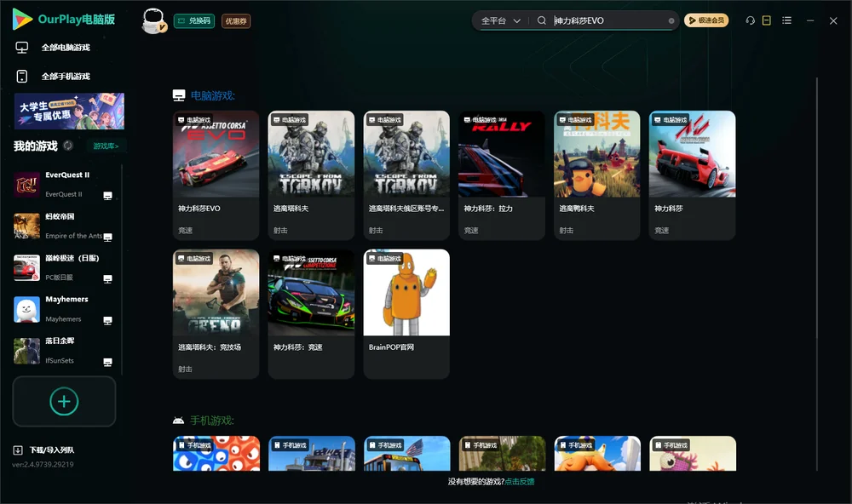Click the 电脑游戏 tag on 神力科莎EVO card
The width and height of the screenshot is (852, 504).
194,120
